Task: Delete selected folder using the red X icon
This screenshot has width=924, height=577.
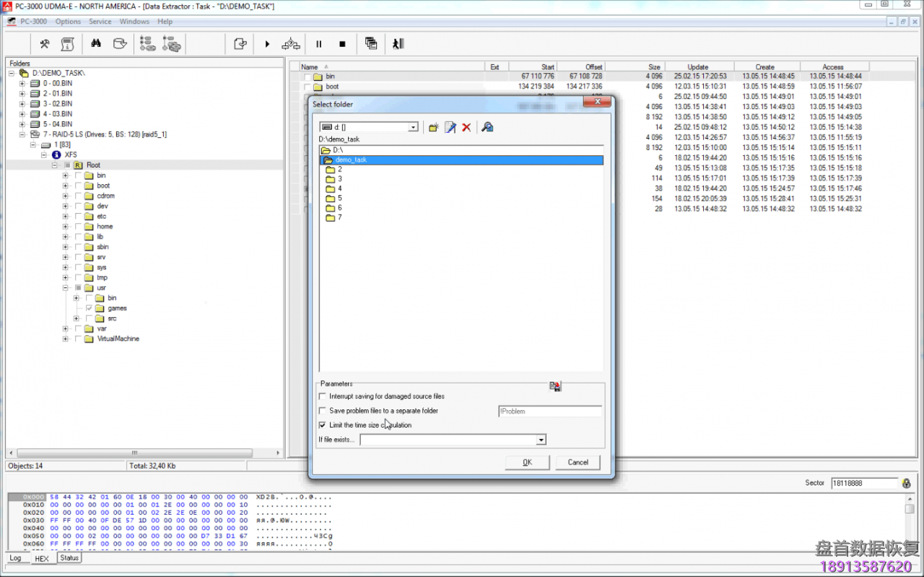Action: click(x=467, y=126)
